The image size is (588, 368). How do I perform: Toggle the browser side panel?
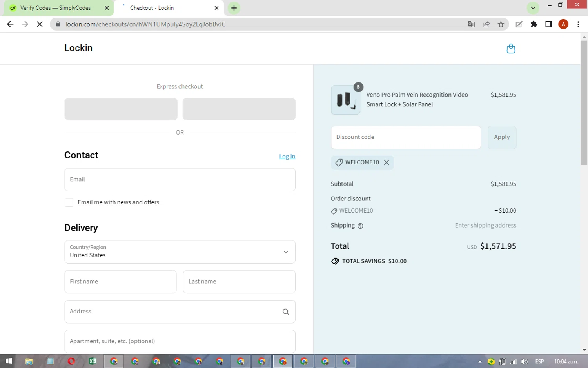pyautogui.click(x=548, y=24)
